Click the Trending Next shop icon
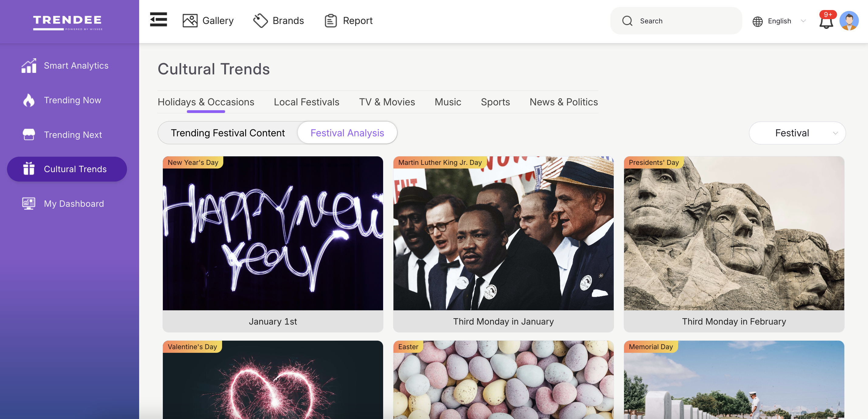The width and height of the screenshot is (868, 419). pyautogui.click(x=29, y=135)
